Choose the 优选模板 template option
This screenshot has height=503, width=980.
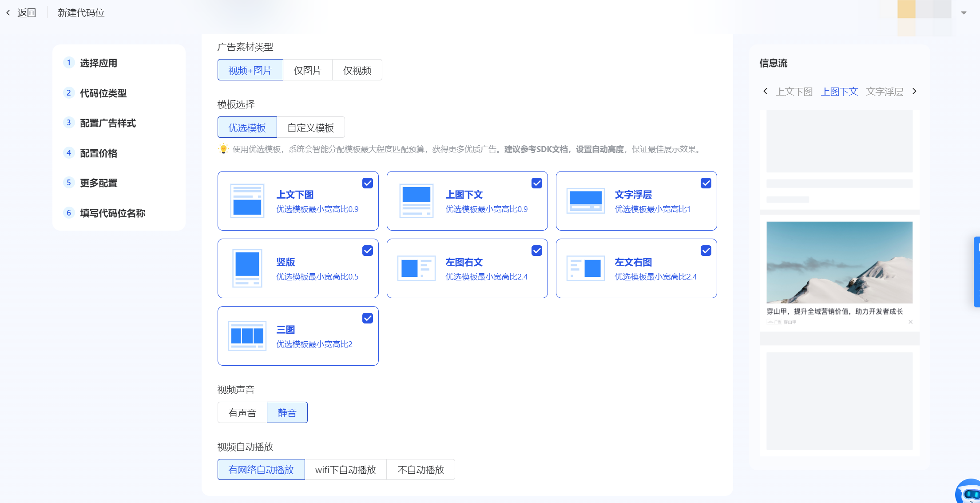click(247, 128)
